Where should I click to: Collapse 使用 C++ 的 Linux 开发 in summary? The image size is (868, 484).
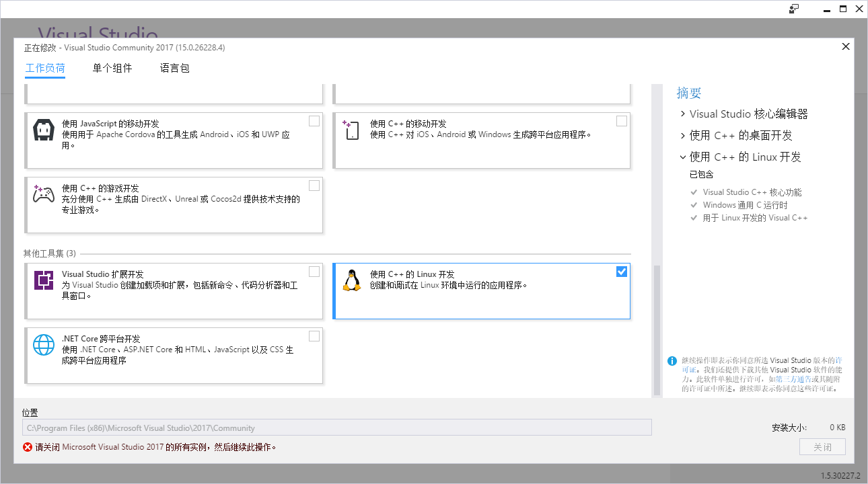(x=683, y=157)
